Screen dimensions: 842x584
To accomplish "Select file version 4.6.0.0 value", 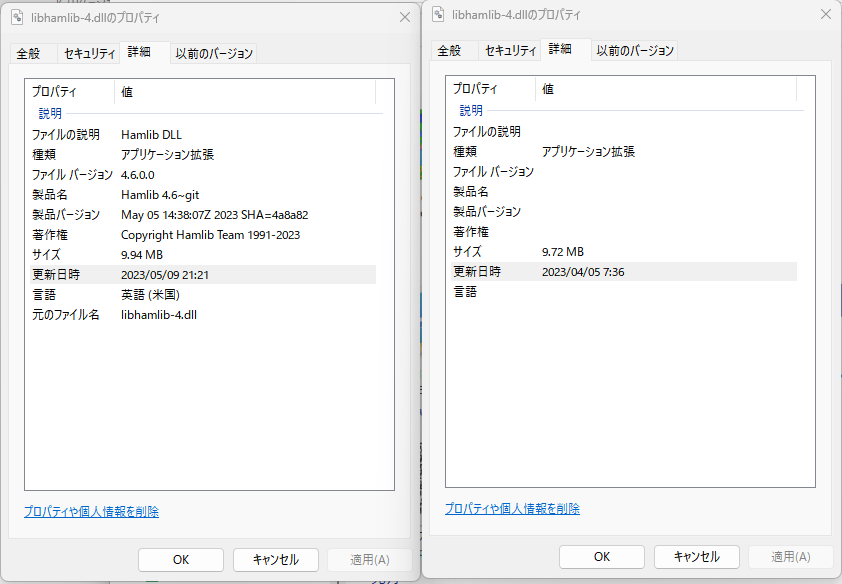I will click(137, 175).
